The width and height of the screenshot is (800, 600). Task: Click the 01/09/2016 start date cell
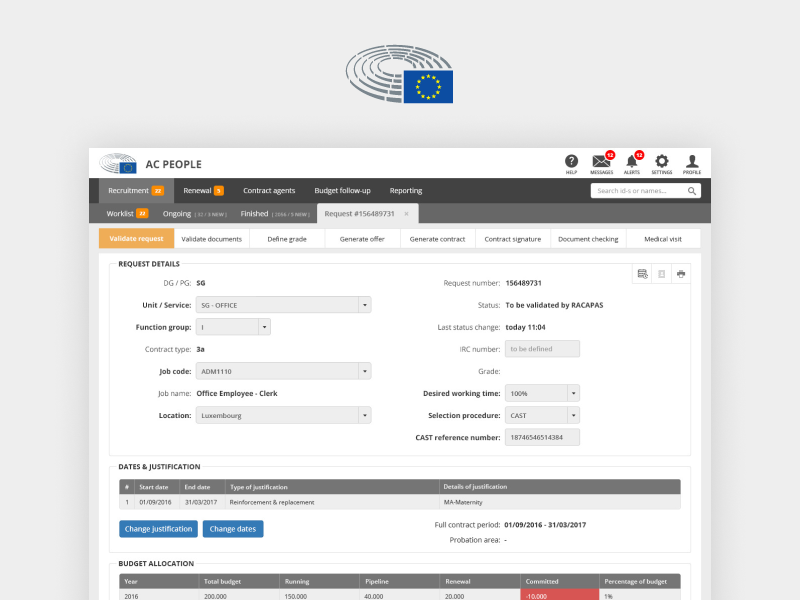coord(155,502)
